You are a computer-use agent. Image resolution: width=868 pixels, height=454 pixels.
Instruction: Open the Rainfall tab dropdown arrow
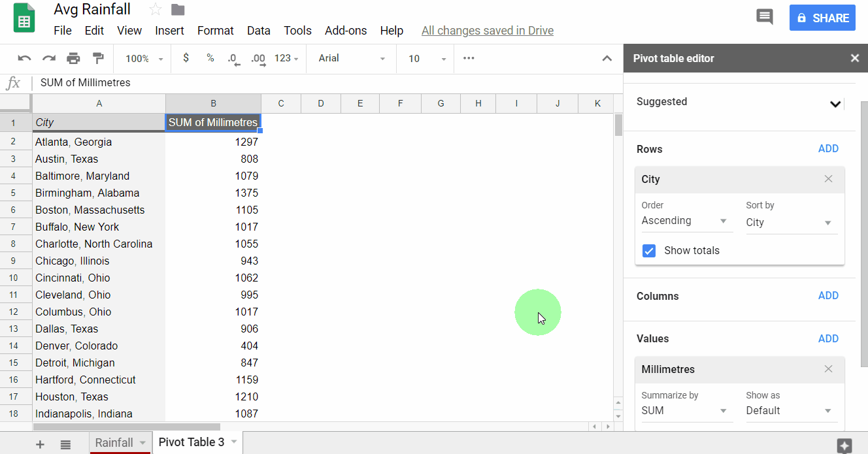(x=142, y=443)
